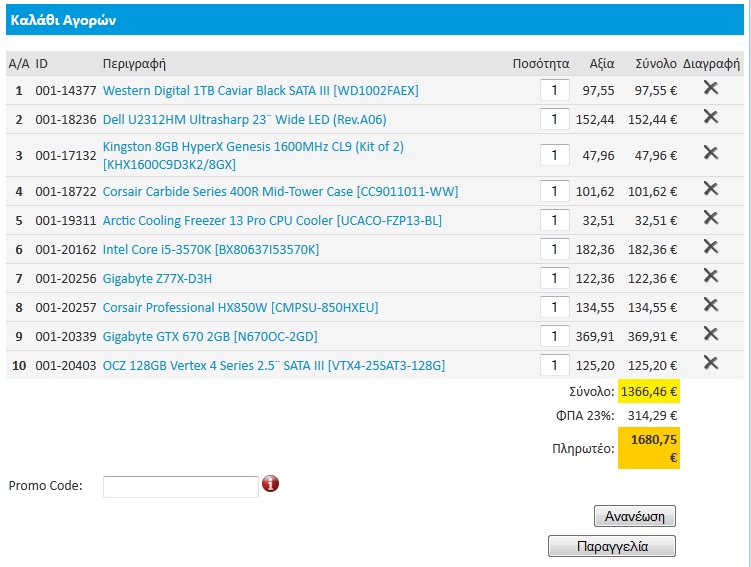Screen dimensions: 751x567
Task: Click the Διαγραφή column header
Action: 711,64
